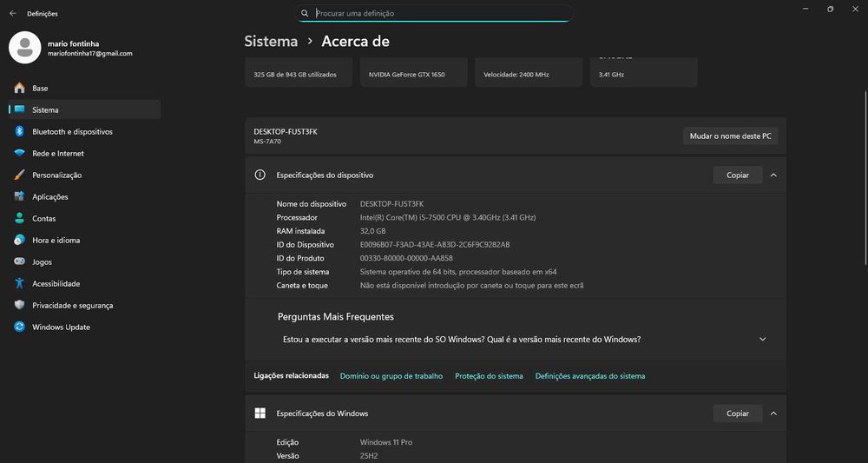Select Aplicações in the sidebar

click(x=85, y=196)
